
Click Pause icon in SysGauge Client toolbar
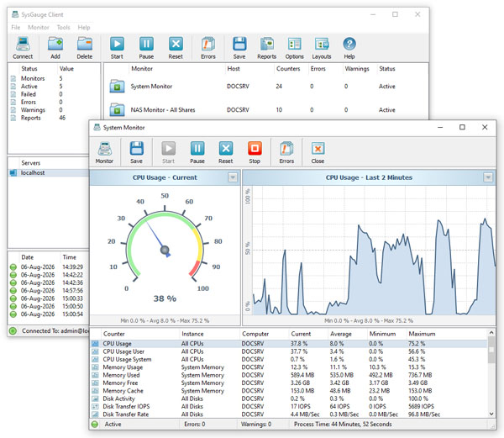(146, 44)
